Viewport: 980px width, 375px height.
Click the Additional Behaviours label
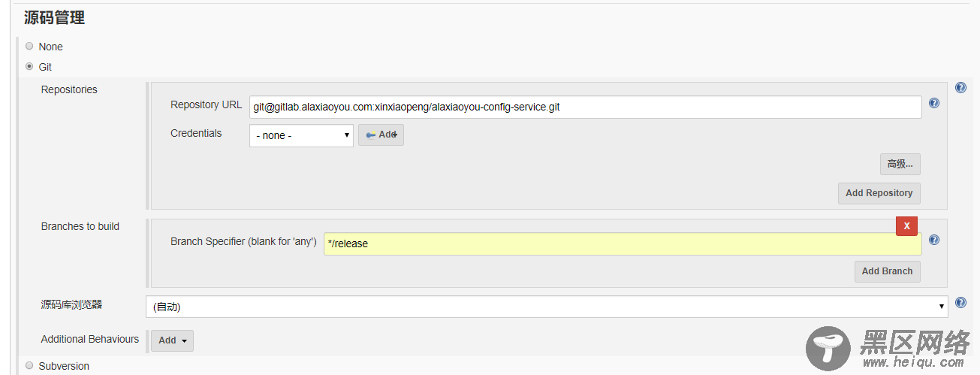[90, 339]
